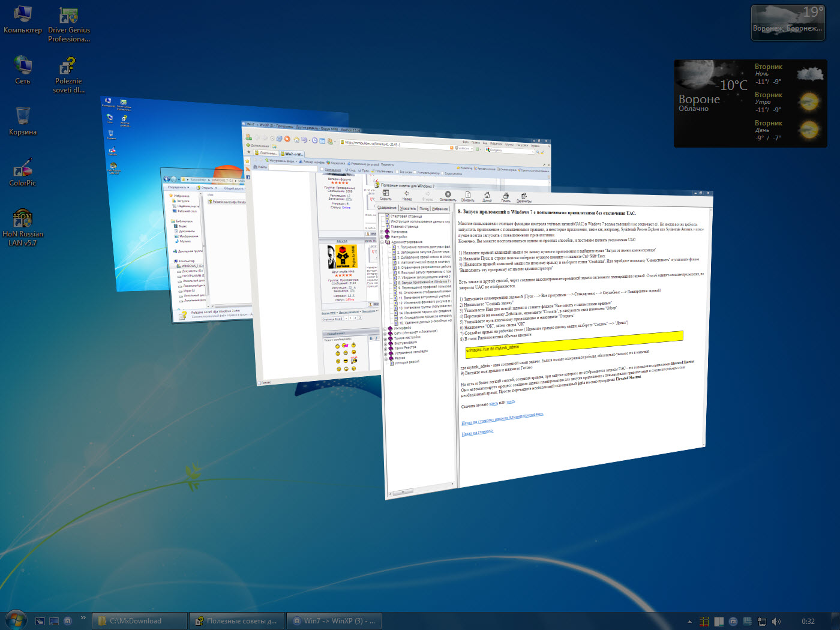The width and height of the screenshot is (840, 630).
Task: Click the Maxthon quick launch icon
Action: pos(68,621)
